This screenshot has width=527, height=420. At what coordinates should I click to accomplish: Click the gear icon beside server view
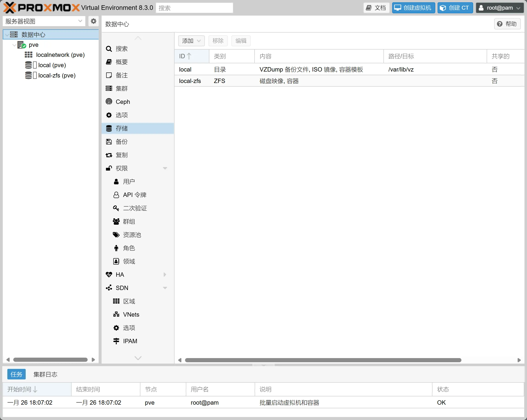pos(93,21)
